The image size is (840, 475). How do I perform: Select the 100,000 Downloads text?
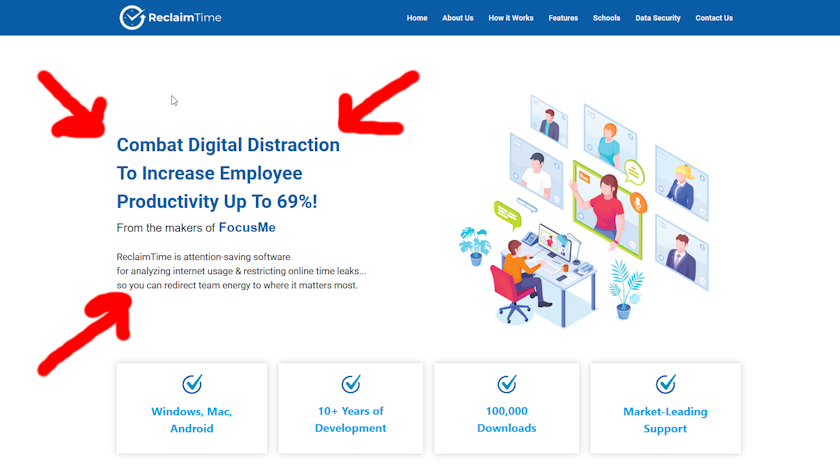507,419
